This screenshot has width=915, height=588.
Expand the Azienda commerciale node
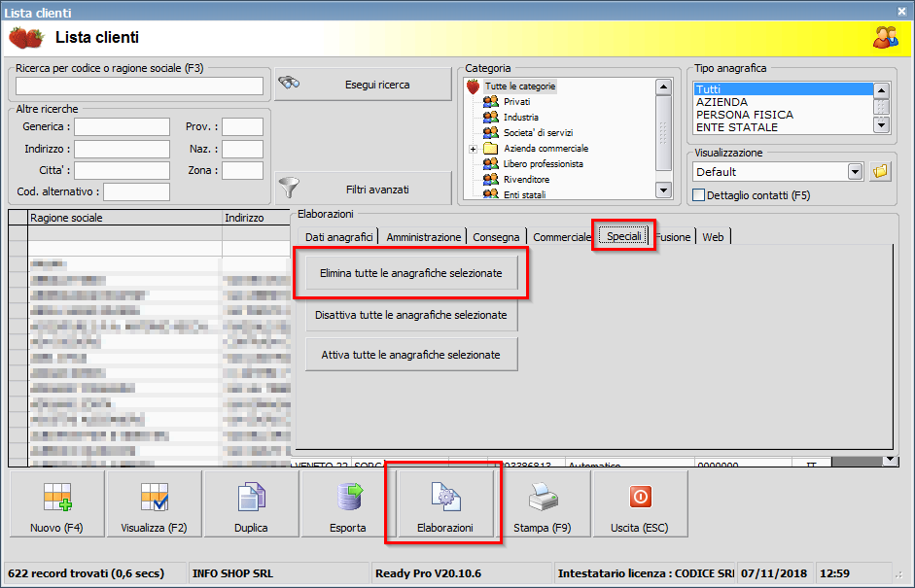click(474, 149)
